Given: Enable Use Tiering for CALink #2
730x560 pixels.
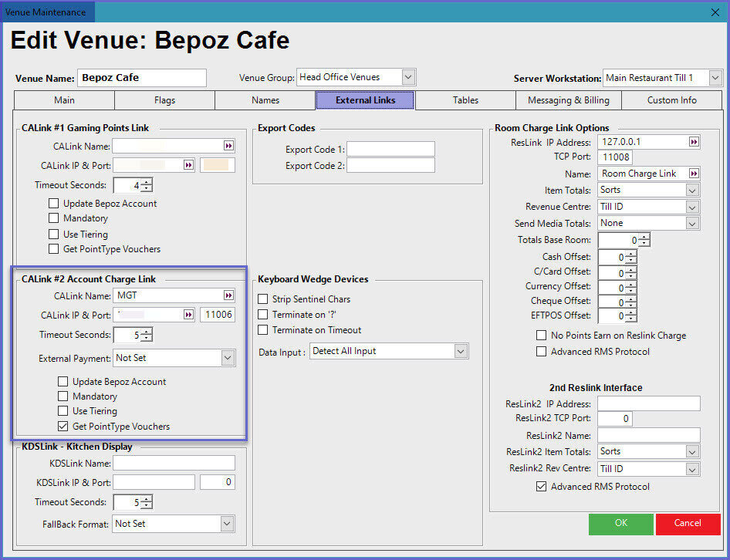Looking at the screenshot, I should [63, 411].
